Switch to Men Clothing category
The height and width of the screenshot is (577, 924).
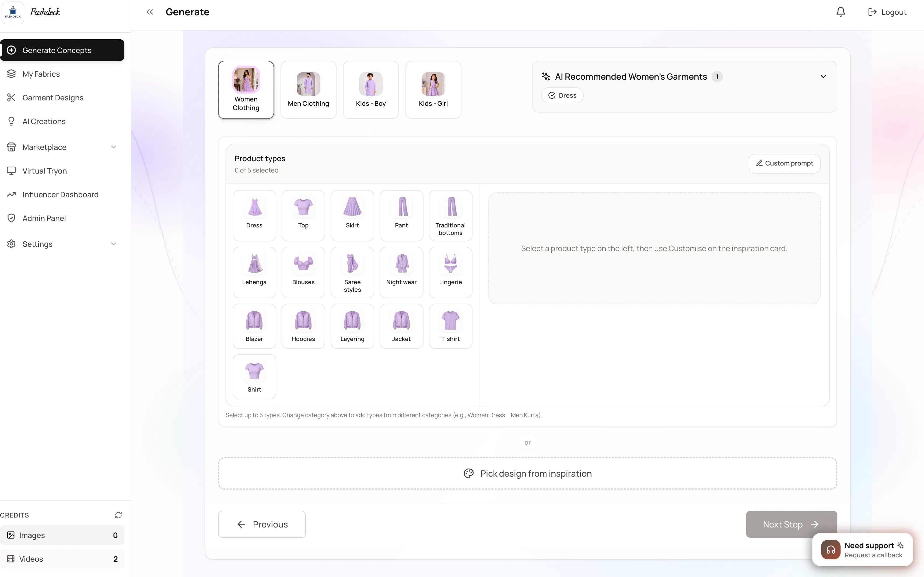point(308,90)
